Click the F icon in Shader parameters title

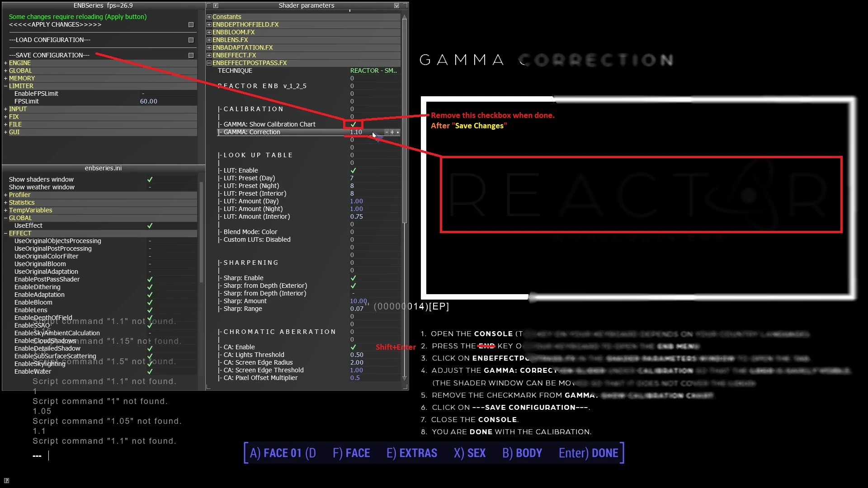tap(216, 6)
